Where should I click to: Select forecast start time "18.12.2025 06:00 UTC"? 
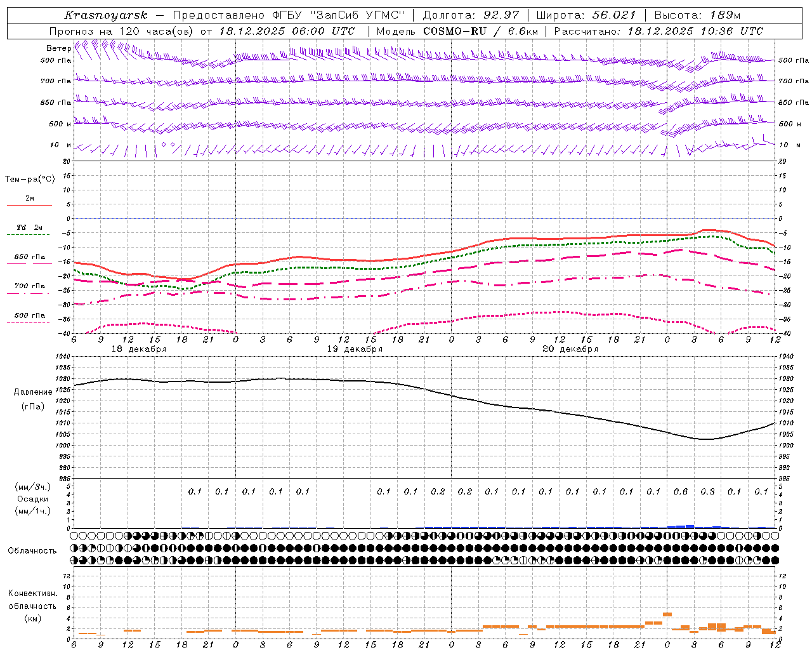pos(287,31)
